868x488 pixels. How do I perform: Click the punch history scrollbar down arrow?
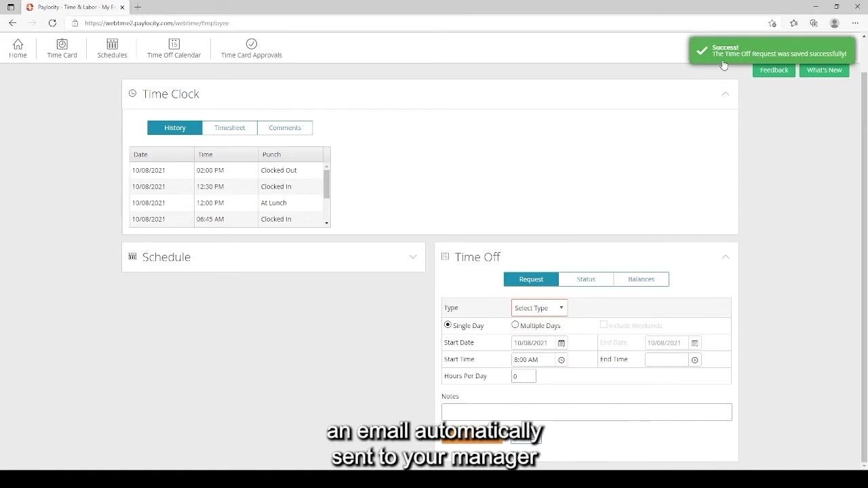point(327,223)
